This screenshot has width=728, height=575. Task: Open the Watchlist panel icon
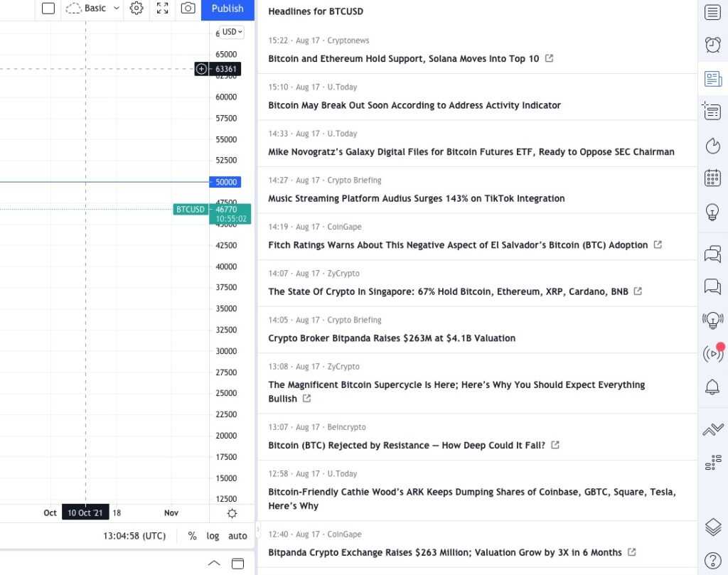click(712, 12)
